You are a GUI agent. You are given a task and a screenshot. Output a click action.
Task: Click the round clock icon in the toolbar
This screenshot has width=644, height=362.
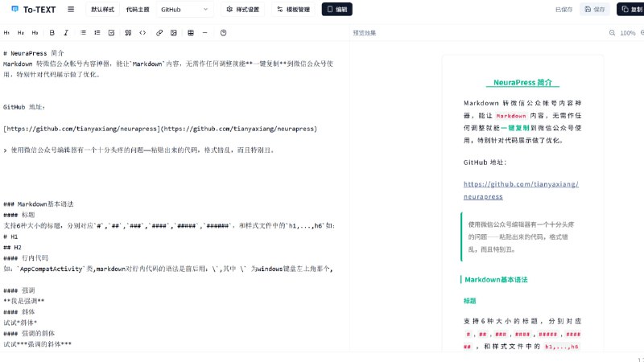tap(224, 33)
